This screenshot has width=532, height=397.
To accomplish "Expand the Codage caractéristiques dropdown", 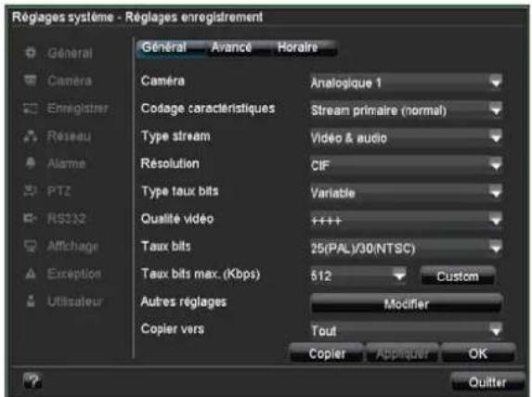I will [406, 110].
